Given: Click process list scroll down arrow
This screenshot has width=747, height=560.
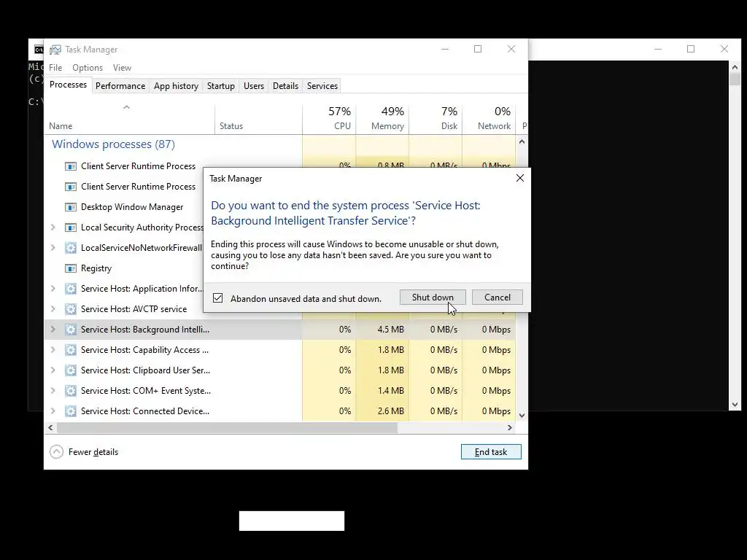Looking at the screenshot, I should coord(522,415).
